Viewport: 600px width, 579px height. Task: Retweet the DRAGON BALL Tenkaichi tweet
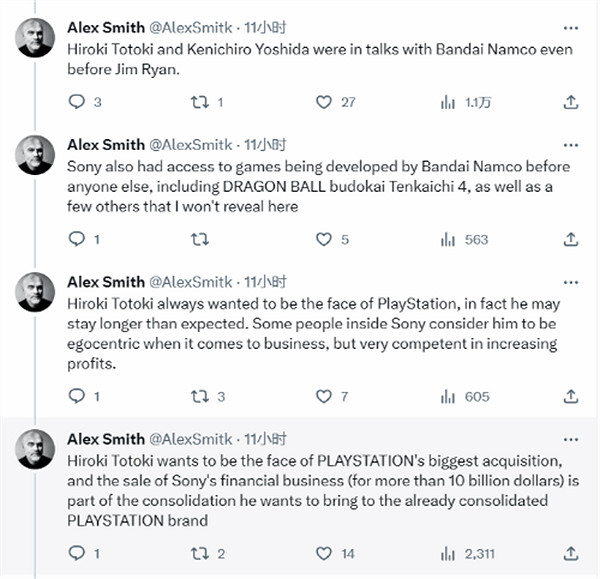pos(199,240)
